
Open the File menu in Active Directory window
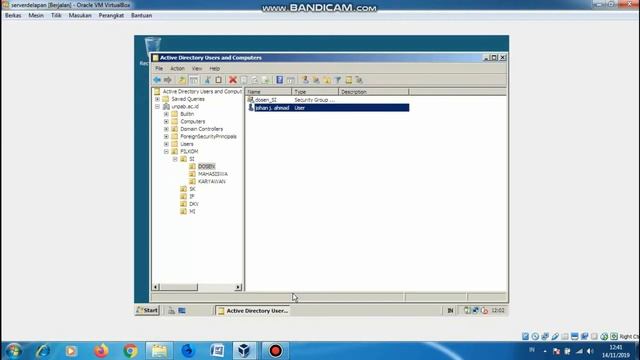click(x=159, y=69)
